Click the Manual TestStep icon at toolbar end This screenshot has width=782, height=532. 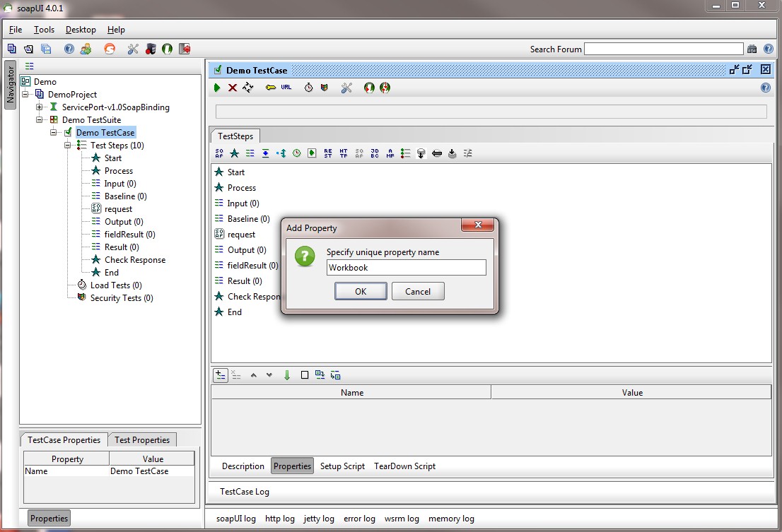(x=468, y=153)
